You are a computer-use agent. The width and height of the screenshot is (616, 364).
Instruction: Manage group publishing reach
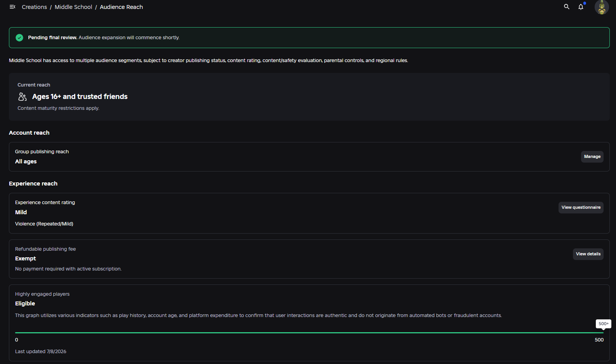pyautogui.click(x=592, y=157)
